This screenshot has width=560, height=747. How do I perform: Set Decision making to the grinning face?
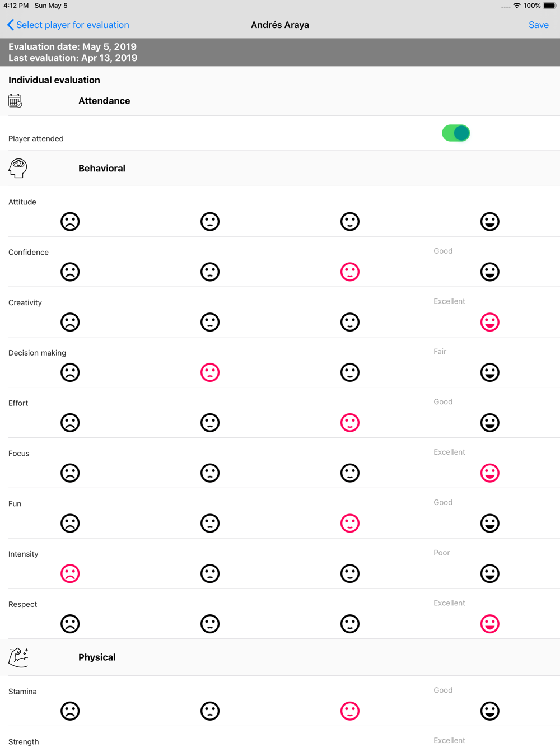coord(490,372)
